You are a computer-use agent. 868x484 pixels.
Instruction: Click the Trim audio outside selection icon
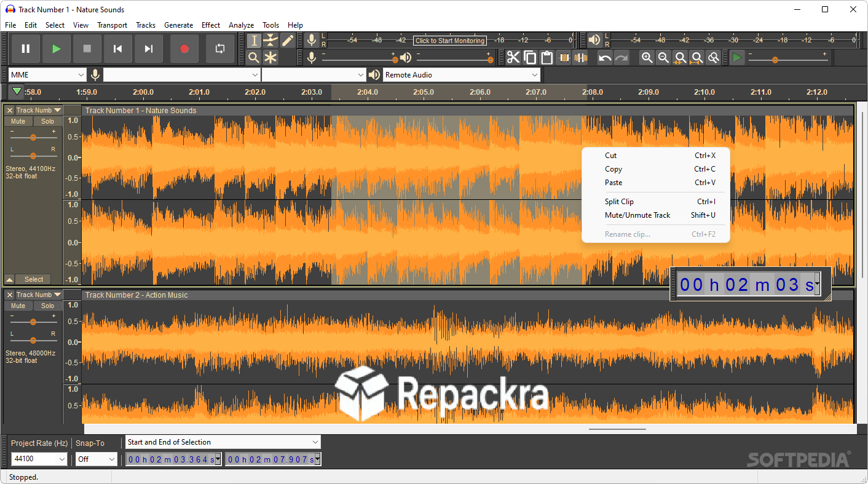[564, 58]
